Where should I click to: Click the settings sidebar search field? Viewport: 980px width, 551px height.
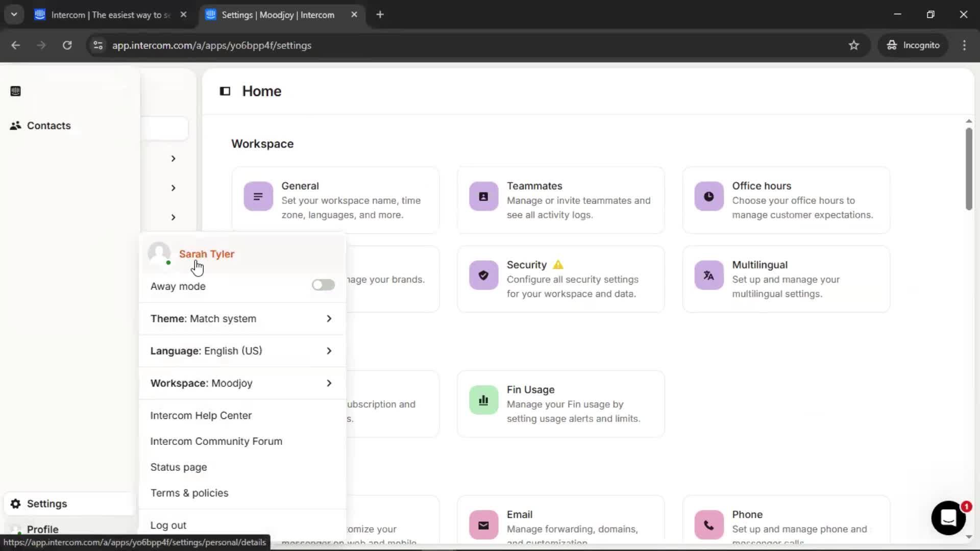pos(164,129)
